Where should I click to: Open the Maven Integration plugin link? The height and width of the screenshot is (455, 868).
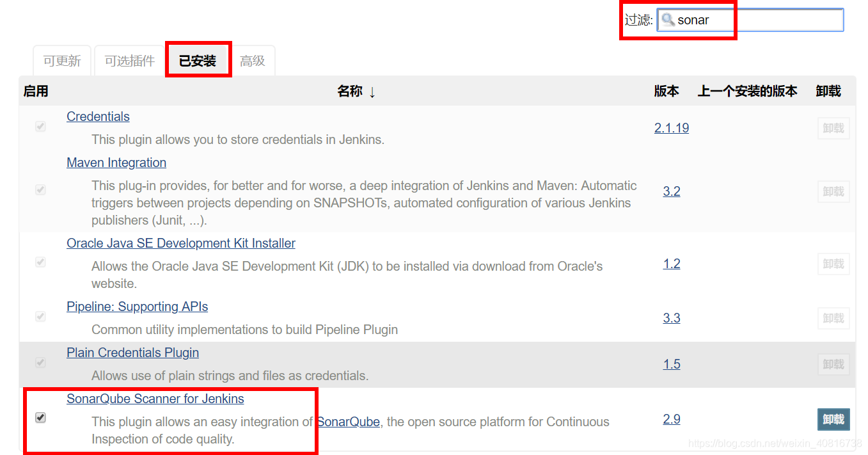click(116, 163)
